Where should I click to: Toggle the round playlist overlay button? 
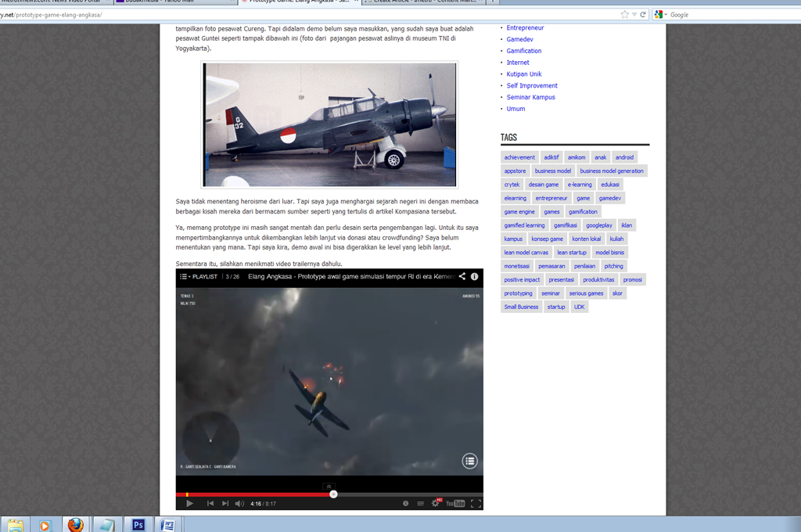click(x=469, y=461)
